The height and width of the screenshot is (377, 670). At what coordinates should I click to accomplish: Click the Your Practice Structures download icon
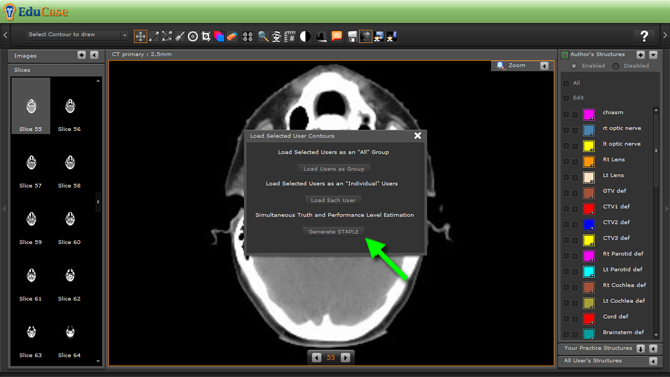coord(641,348)
